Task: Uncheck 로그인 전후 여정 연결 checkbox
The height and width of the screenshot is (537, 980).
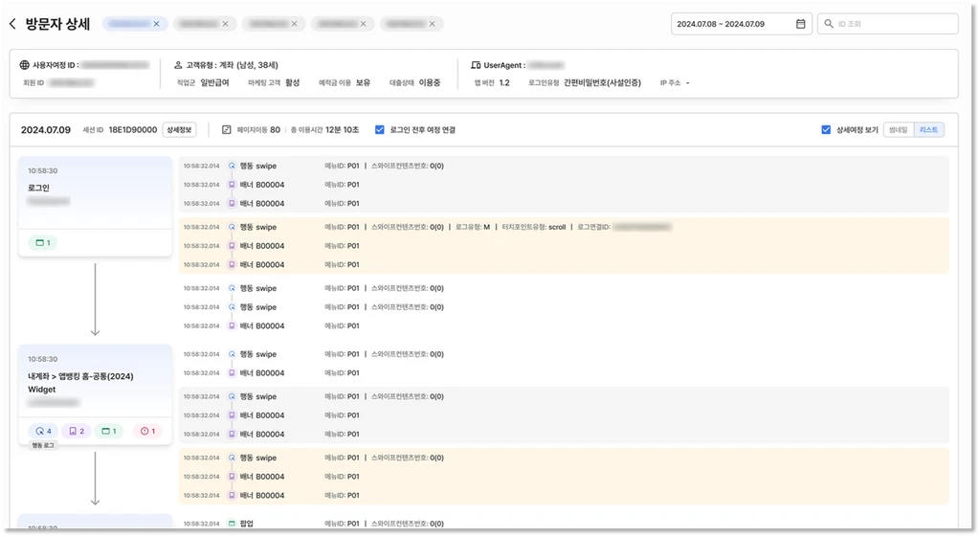Action: [380, 129]
